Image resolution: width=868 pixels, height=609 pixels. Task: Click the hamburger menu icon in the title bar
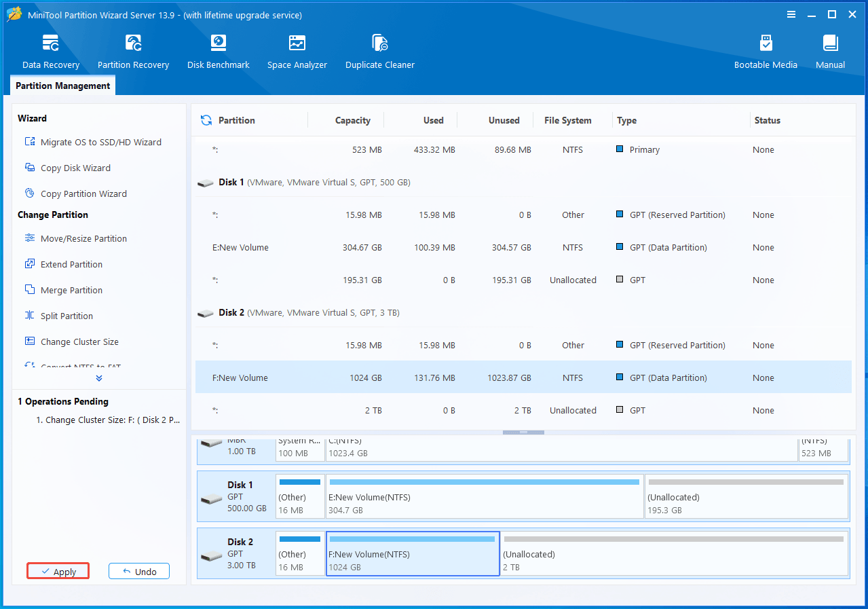[x=791, y=14]
